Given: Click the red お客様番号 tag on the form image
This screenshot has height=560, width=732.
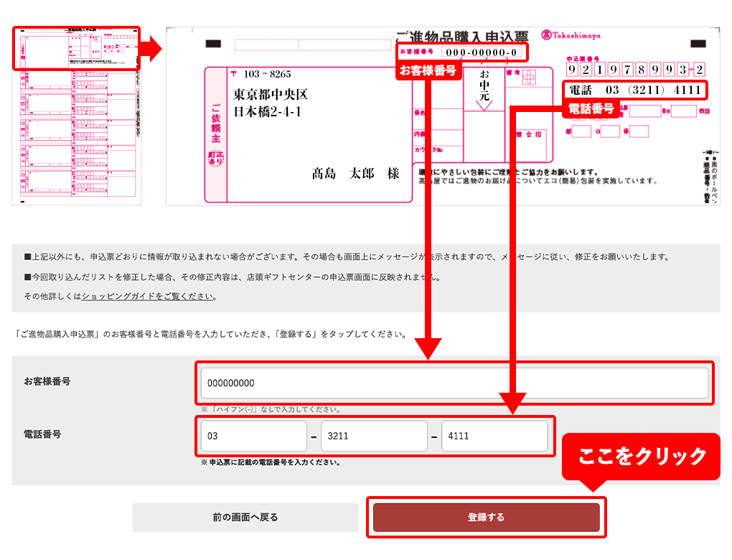Looking at the screenshot, I should coord(428,70).
